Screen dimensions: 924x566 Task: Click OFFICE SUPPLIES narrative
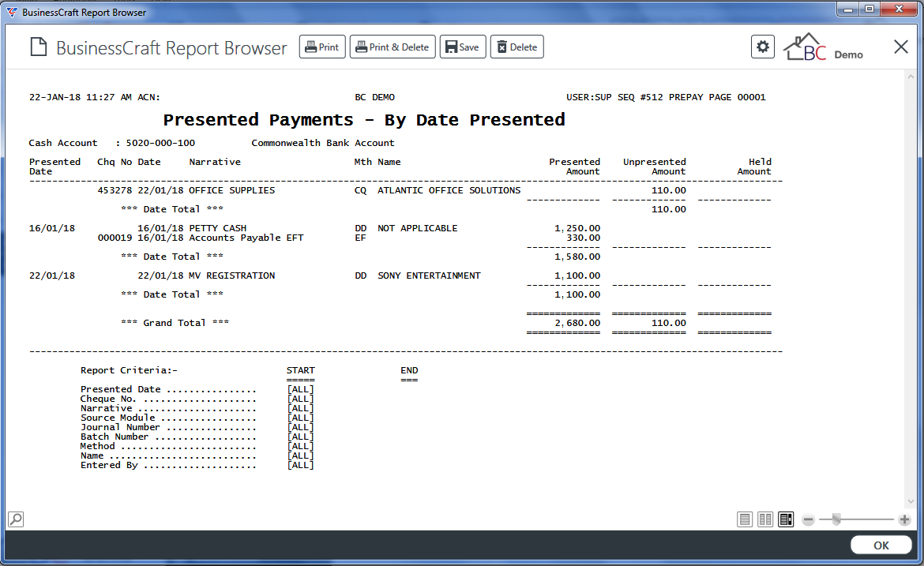pyautogui.click(x=231, y=190)
